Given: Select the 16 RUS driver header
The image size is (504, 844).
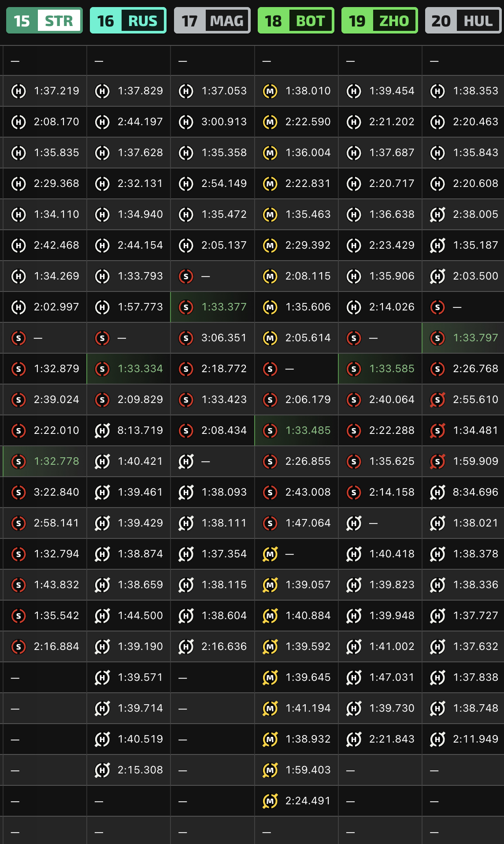Looking at the screenshot, I should 128,20.
